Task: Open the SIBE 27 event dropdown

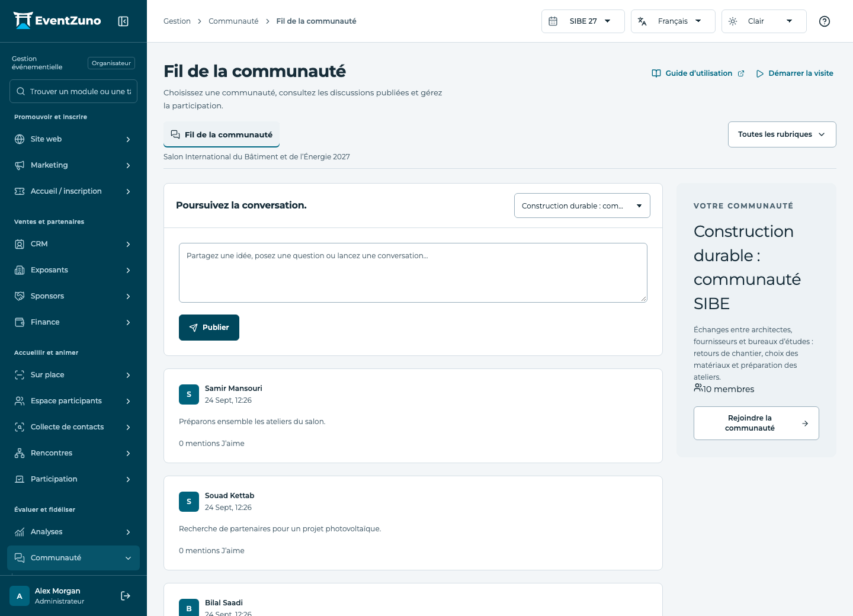Action: pos(583,21)
